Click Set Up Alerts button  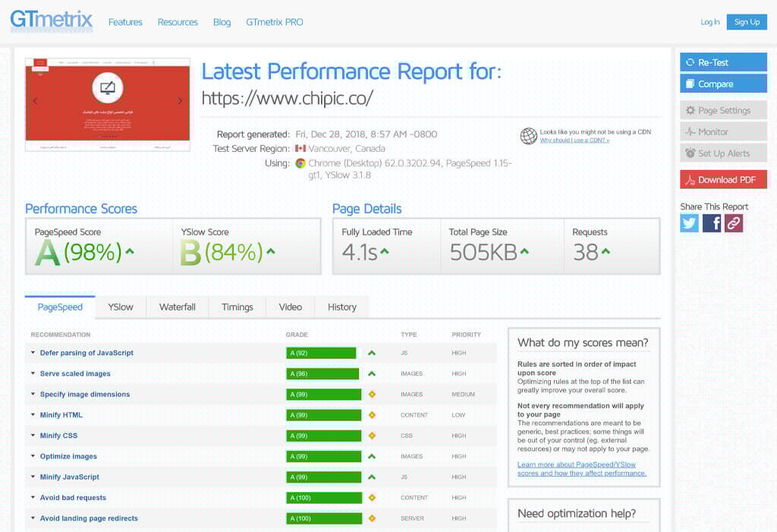tap(723, 153)
